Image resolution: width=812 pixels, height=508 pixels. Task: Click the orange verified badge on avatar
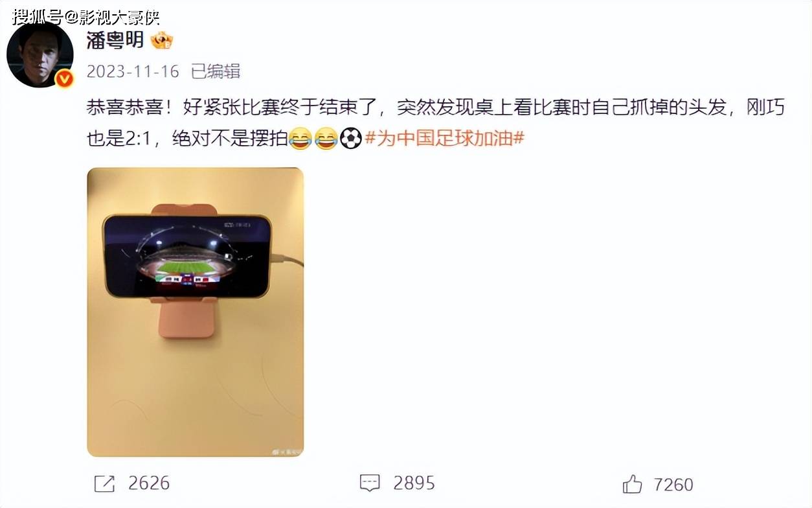[x=63, y=79]
